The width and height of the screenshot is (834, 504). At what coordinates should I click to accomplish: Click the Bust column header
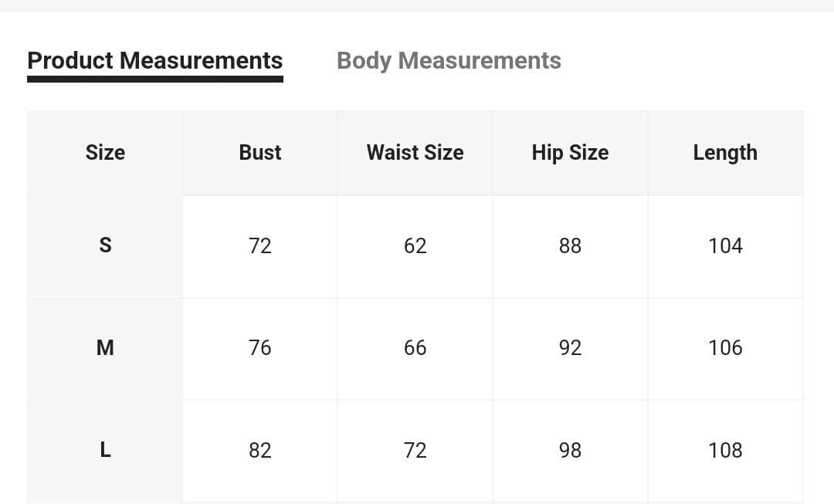[x=260, y=153]
